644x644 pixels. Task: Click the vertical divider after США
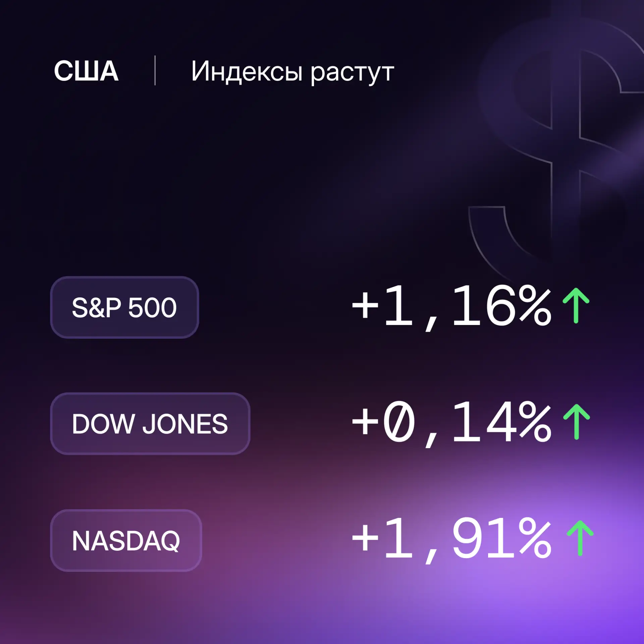point(155,70)
